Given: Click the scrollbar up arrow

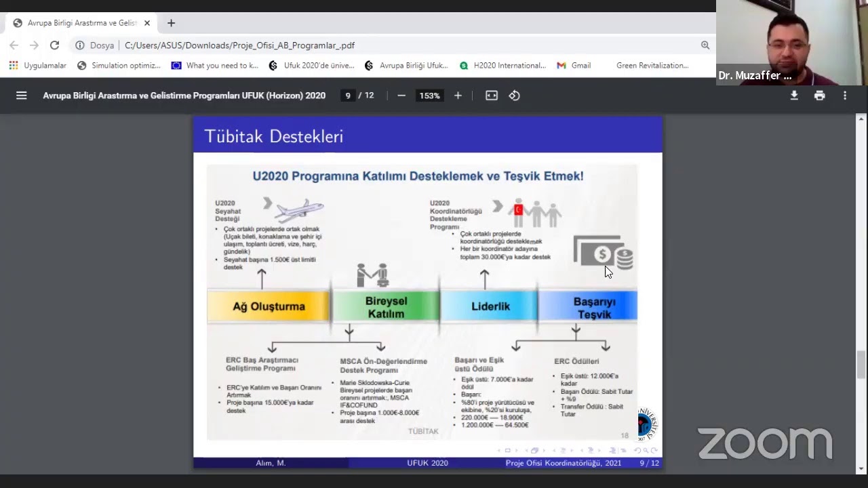Looking at the screenshot, I should click(x=861, y=119).
